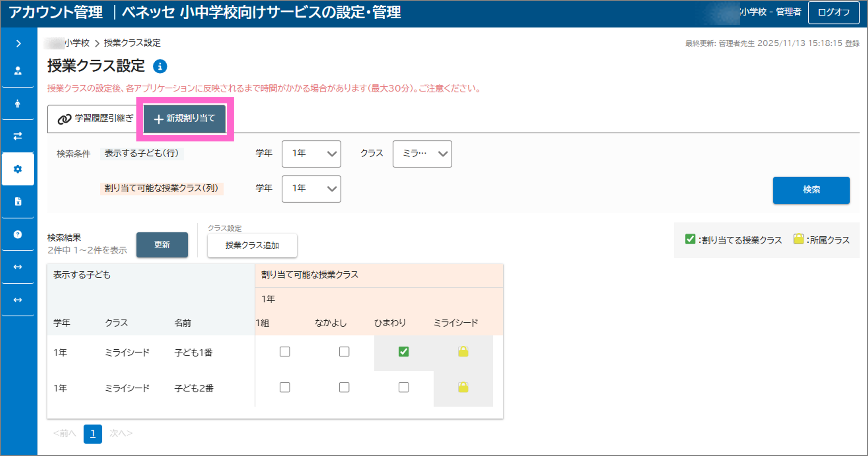Uncheck ひまわり checkbox for 子ども1番
The width and height of the screenshot is (868, 456).
click(x=403, y=352)
